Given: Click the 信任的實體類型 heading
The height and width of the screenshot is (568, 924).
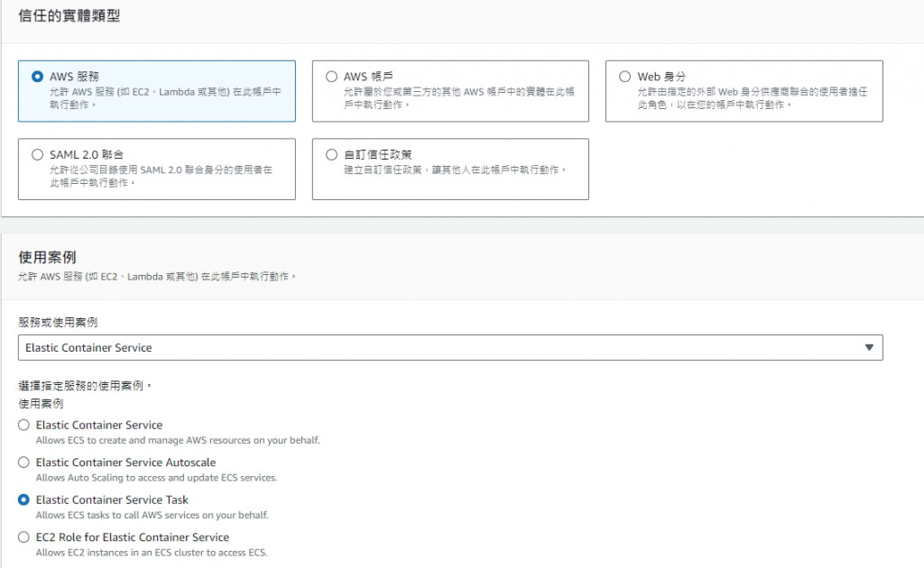Looking at the screenshot, I should pyautogui.click(x=69, y=16).
